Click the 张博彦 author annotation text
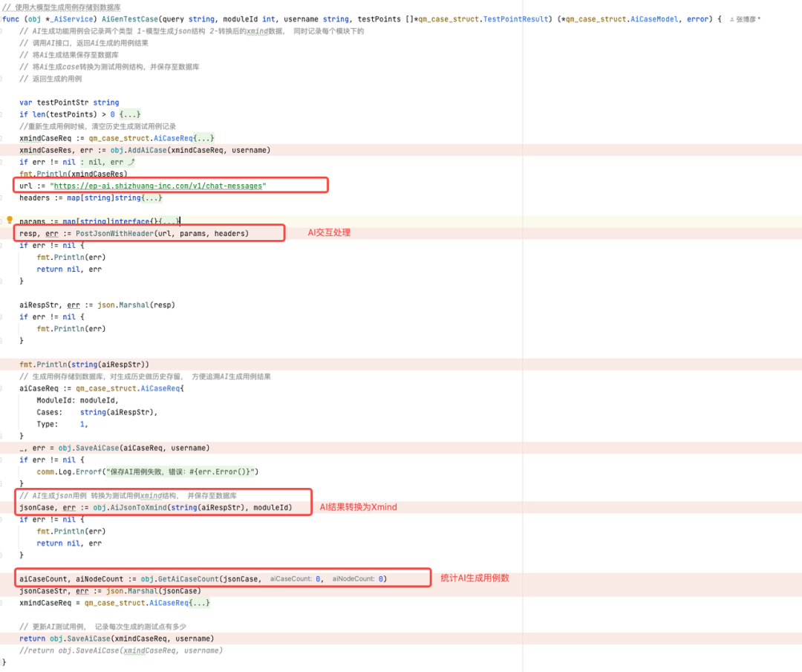The width and height of the screenshot is (802, 672). (746, 19)
